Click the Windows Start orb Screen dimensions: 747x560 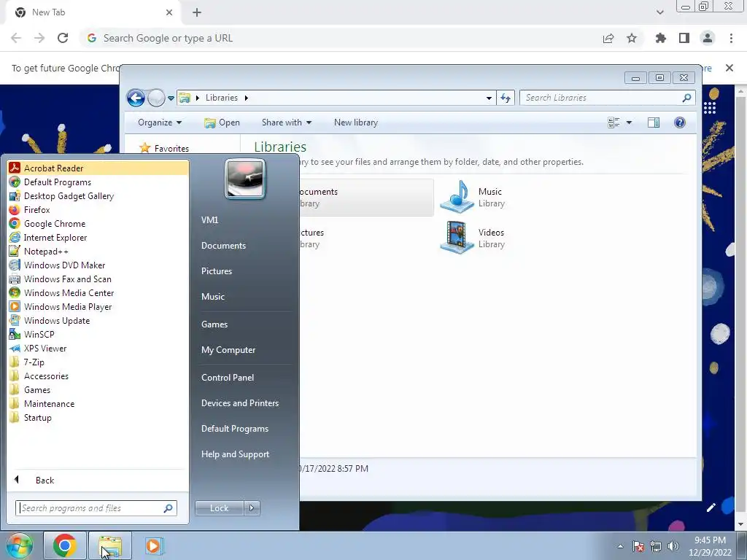pyautogui.click(x=19, y=545)
